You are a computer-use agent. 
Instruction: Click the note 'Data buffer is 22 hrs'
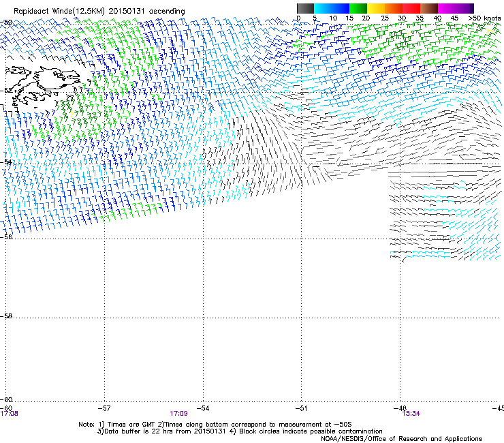coord(138,431)
